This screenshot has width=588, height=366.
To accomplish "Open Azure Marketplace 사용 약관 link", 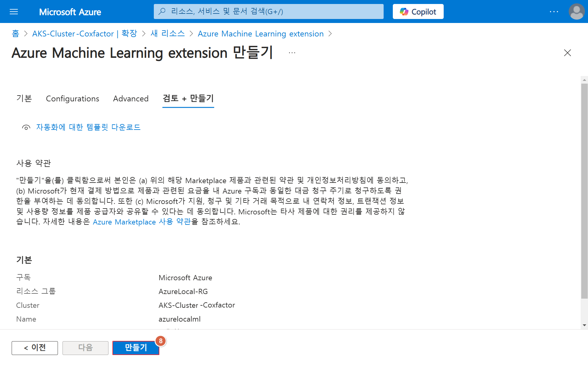I will [142, 222].
